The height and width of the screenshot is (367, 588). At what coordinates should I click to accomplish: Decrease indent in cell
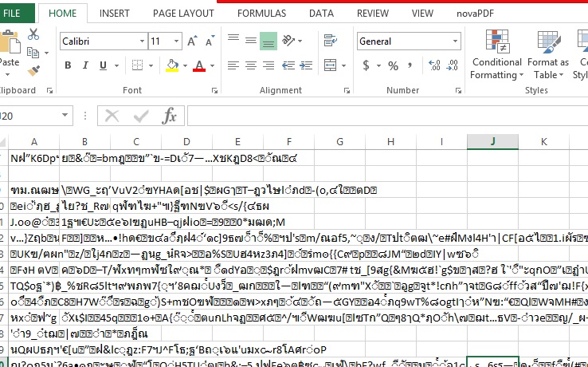[288, 65]
